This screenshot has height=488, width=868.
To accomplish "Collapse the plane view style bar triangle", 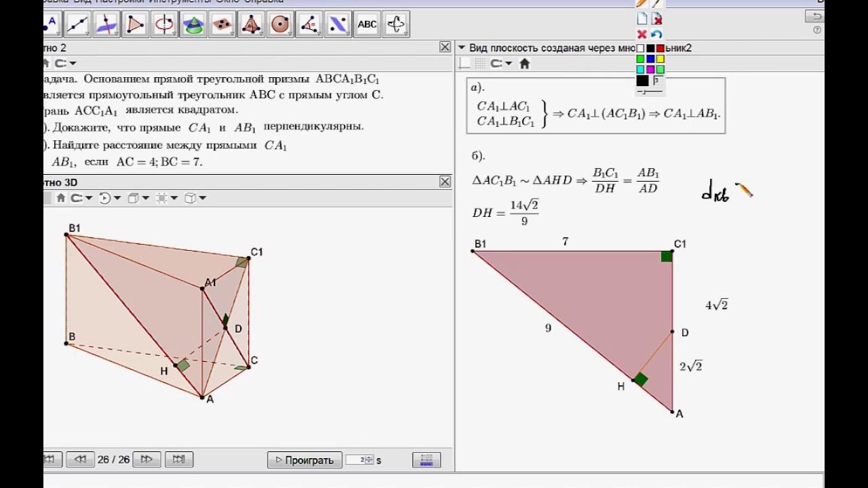I will (462, 47).
